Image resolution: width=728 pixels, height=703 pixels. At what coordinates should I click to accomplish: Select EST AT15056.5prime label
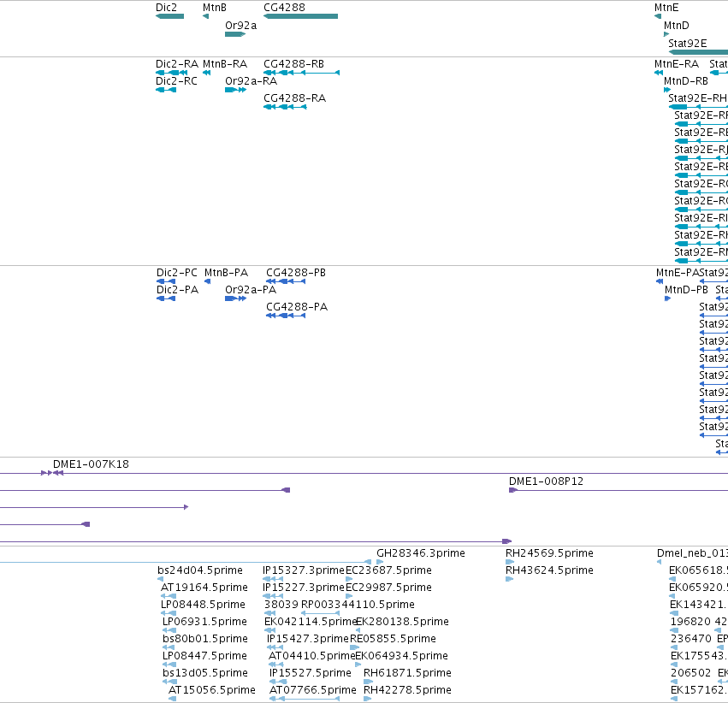[211, 690]
